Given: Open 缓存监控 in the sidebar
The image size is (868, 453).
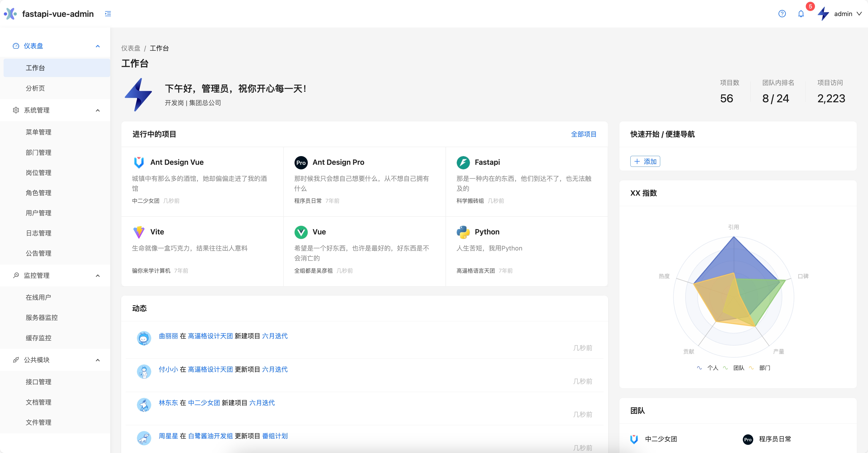Looking at the screenshot, I should pyautogui.click(x=57, y=338).
